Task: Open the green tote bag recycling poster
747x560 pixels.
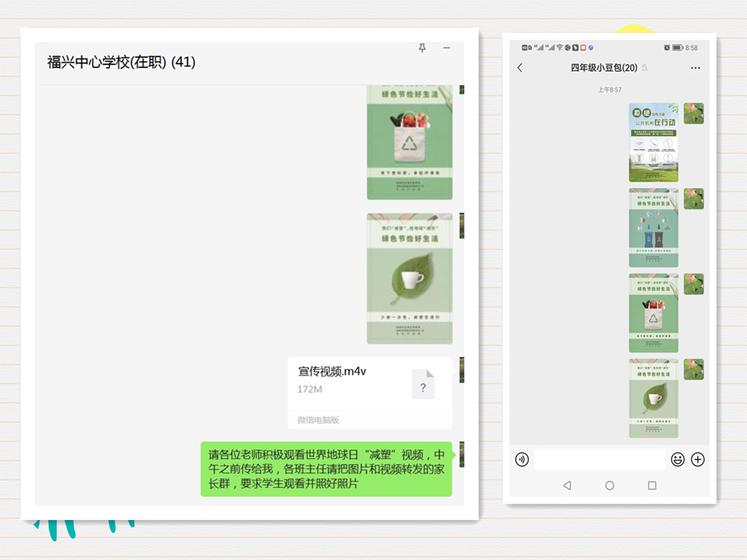Action: click(x=409, y=142)
